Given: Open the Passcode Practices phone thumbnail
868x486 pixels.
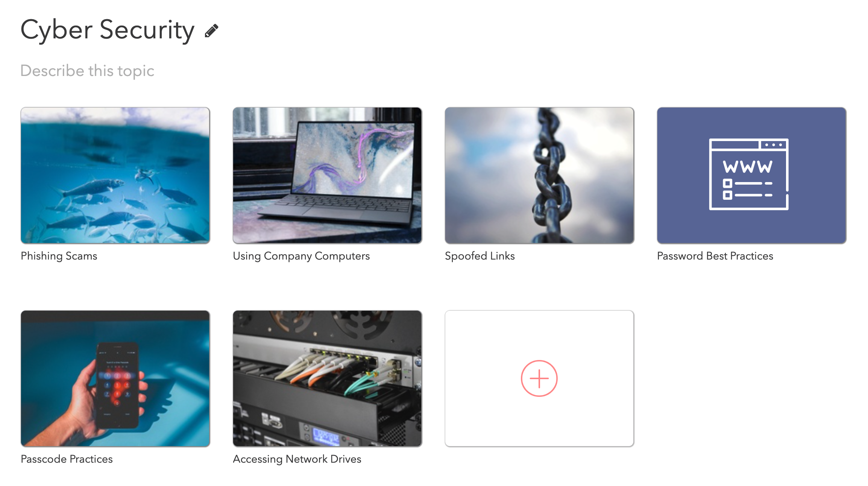Looking at the screenshot, I should [x=115, y=378].
